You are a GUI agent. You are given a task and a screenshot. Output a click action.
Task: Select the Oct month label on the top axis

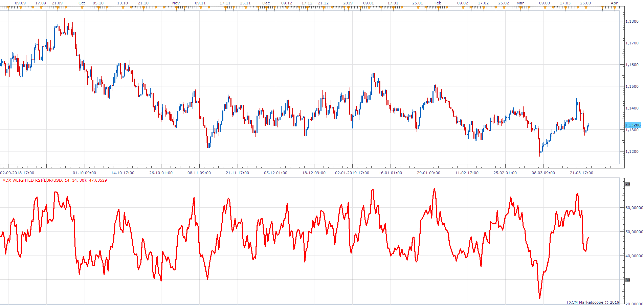[82, 3]
